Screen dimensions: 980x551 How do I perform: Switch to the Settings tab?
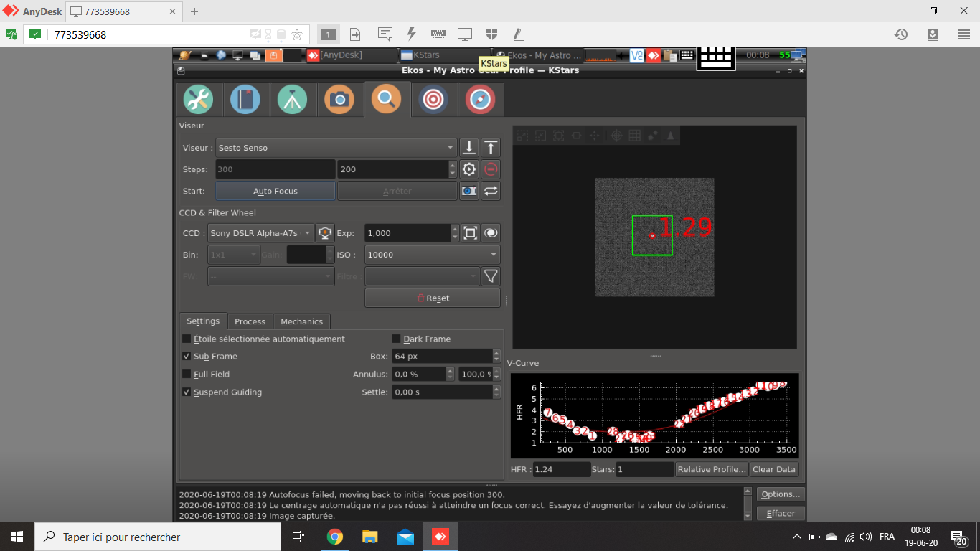(x=203, y=321)
